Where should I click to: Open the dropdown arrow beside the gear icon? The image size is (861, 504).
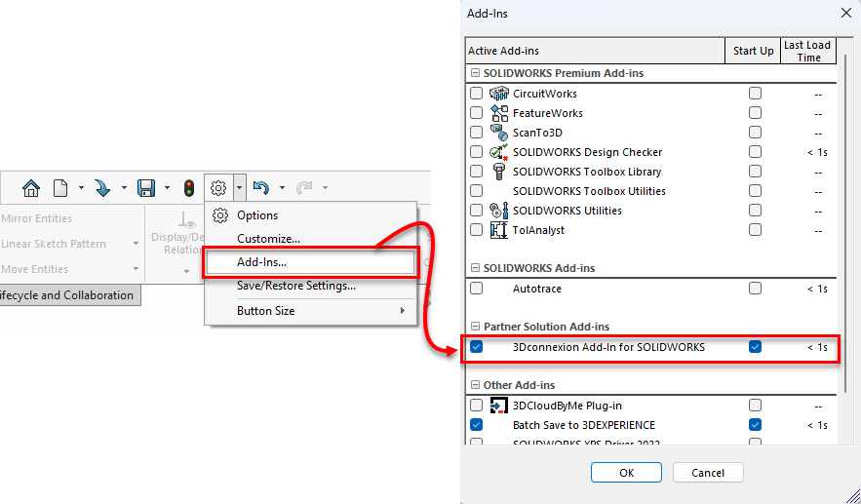pos(239,187)
